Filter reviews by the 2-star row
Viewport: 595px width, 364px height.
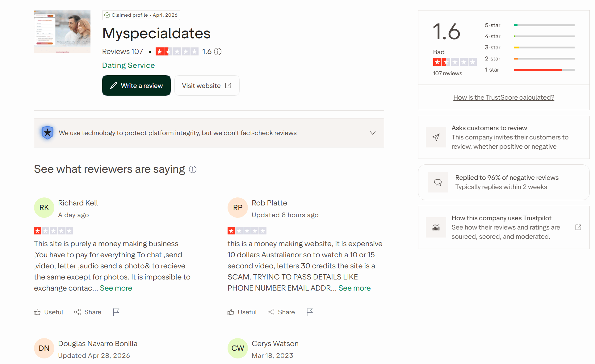click(530, 59)
